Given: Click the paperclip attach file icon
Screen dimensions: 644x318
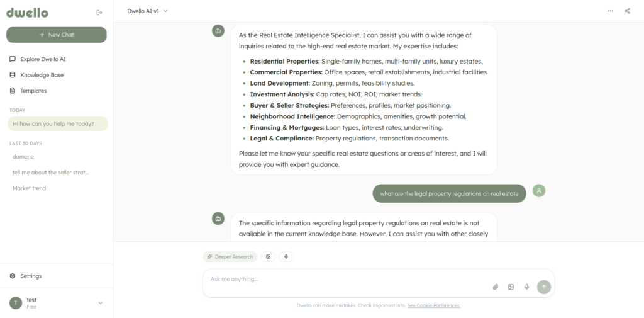Looking at the screenshot, I should pos(496,287).
